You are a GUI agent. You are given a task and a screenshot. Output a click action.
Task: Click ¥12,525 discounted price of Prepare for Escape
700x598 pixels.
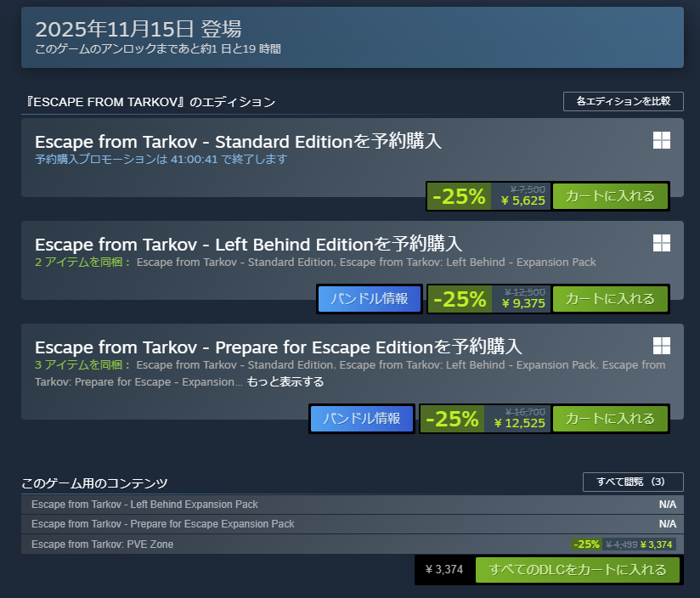(x=519, y=423)
